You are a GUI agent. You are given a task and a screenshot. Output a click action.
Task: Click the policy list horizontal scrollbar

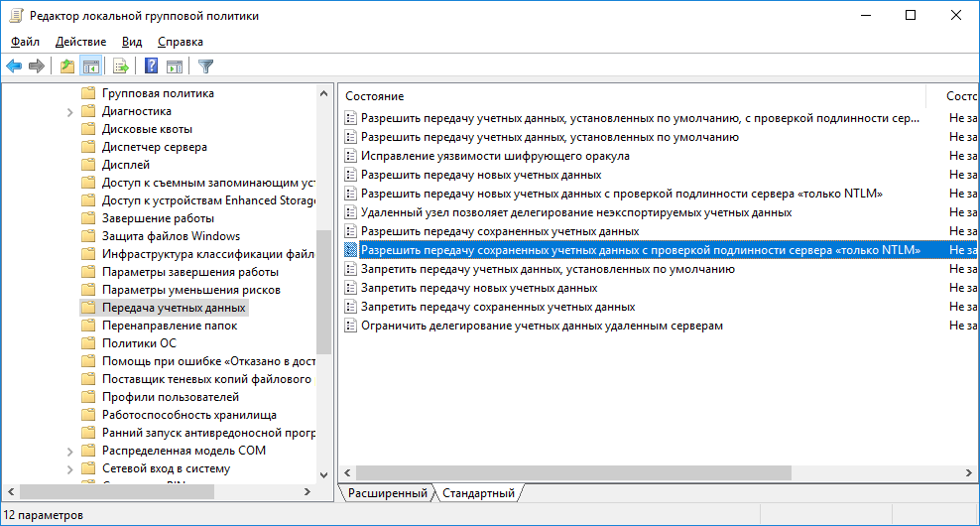coord(595,472)
